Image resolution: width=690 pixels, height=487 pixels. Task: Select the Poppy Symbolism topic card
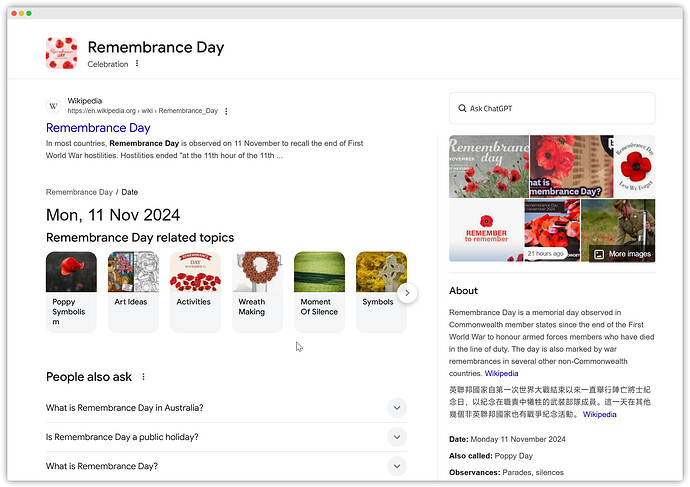[x=71, y=292]
